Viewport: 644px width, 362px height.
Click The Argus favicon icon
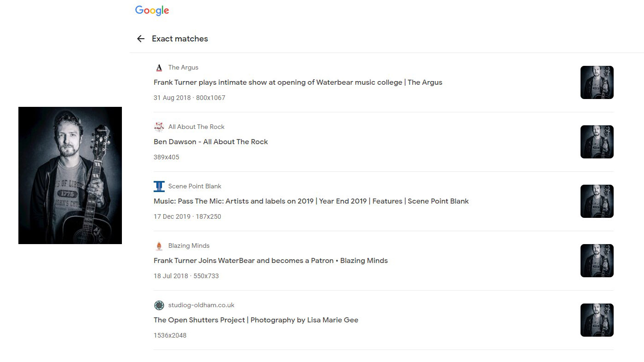pos(159,67)
